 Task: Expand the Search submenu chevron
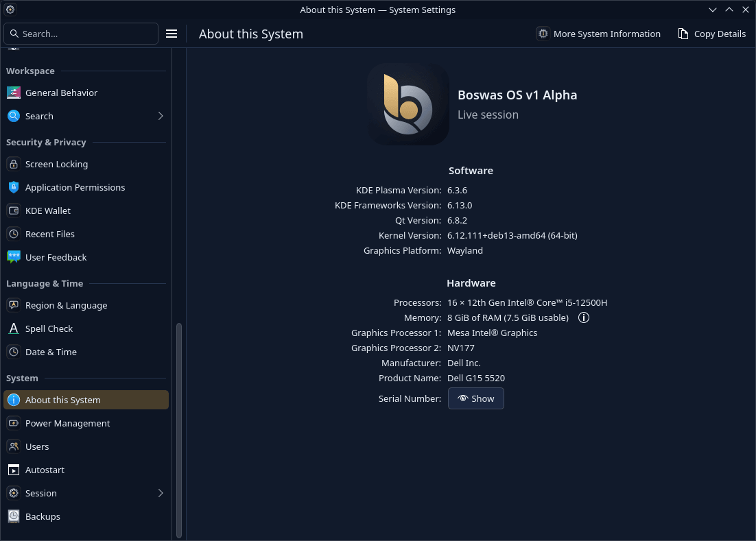pos(161,116)
